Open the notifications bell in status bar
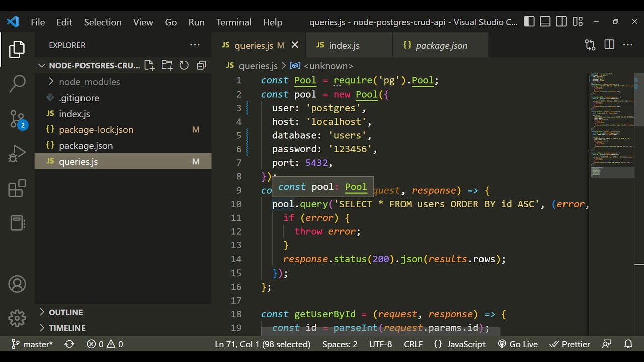 (628, 344)
